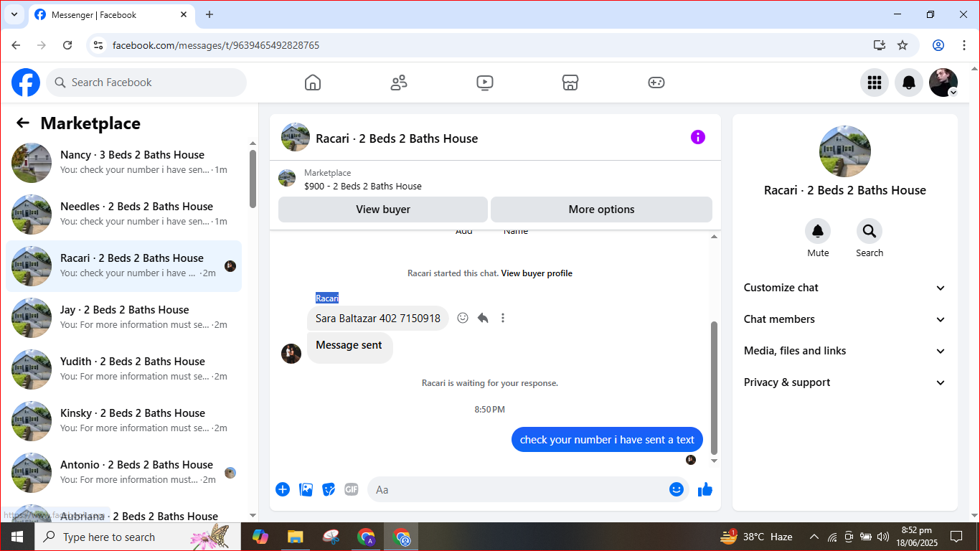
Task: Click the Sara Baltazar 402 7150918 message
Action: point(378,319)
